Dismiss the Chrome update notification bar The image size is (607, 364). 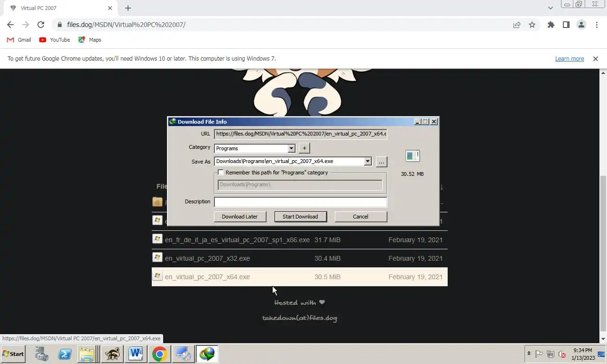tap(595, 59)
